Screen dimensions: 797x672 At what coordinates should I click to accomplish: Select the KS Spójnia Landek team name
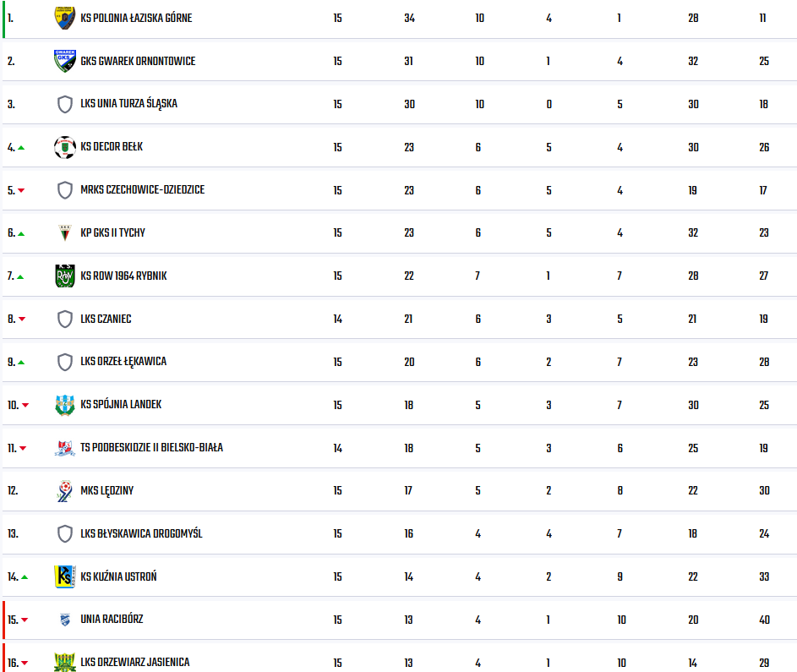click(x=121, y=405)
